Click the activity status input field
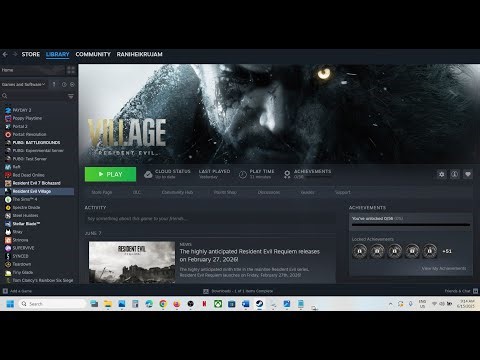 pyautogui.click(x=210, y=219)
